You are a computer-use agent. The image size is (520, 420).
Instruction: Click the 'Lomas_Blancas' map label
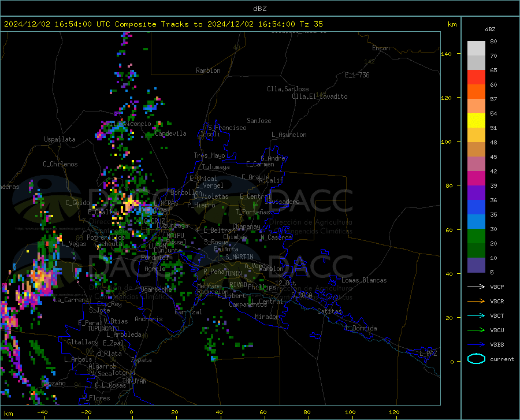click(364, 280)
